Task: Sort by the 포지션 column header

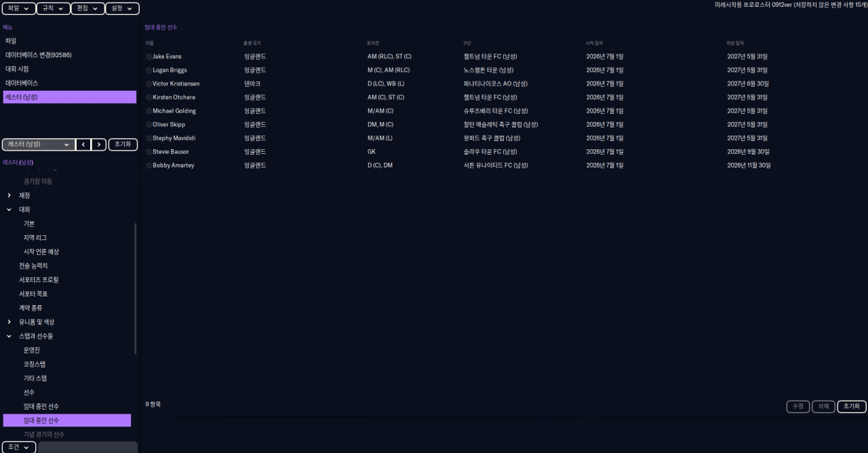Action: pyautogui.click(x=373, y=43)
